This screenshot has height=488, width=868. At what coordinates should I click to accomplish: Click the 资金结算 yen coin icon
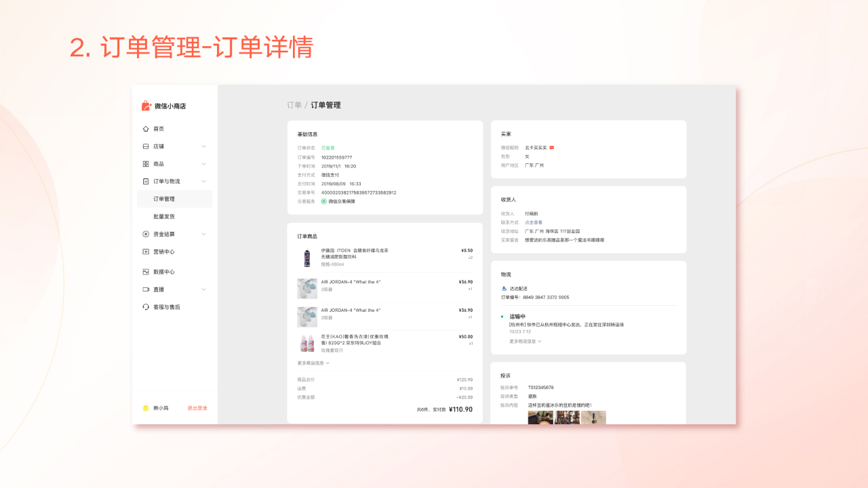coord(146,234)
